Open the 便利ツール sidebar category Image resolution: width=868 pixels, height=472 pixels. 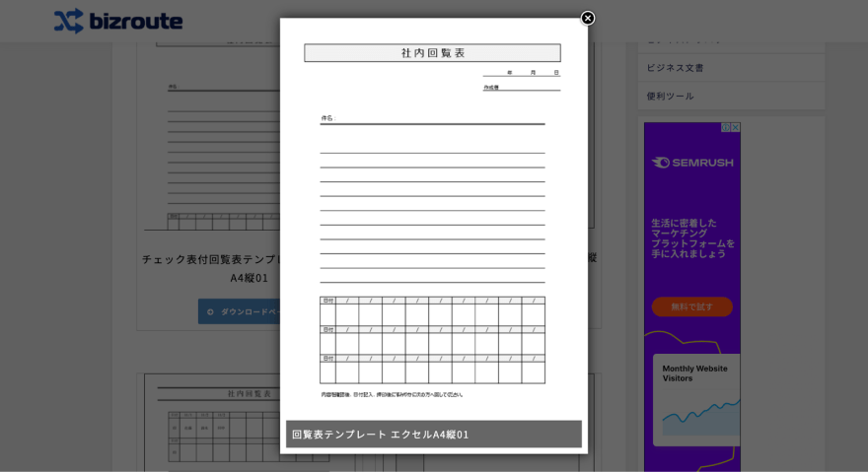click(x=671, y=97)
